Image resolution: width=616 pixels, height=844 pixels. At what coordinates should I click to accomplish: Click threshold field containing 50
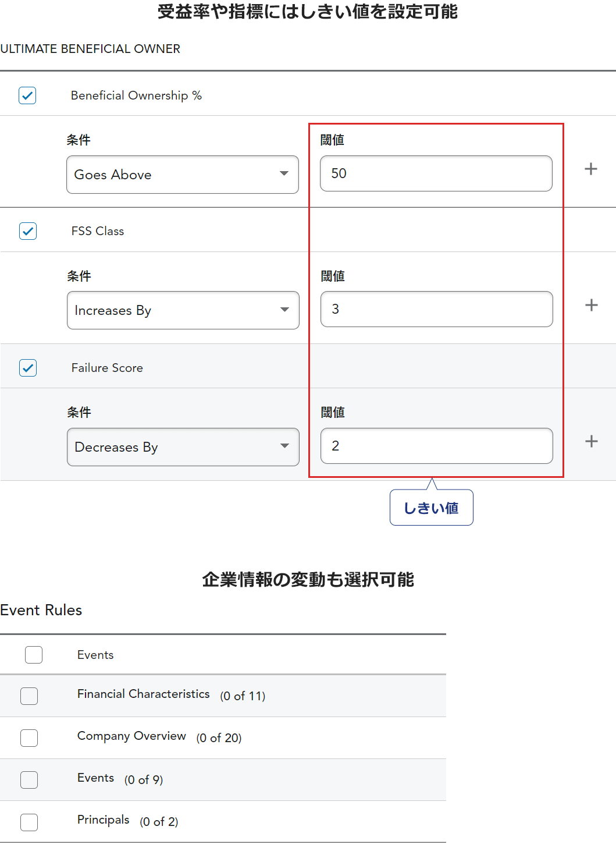436,173
